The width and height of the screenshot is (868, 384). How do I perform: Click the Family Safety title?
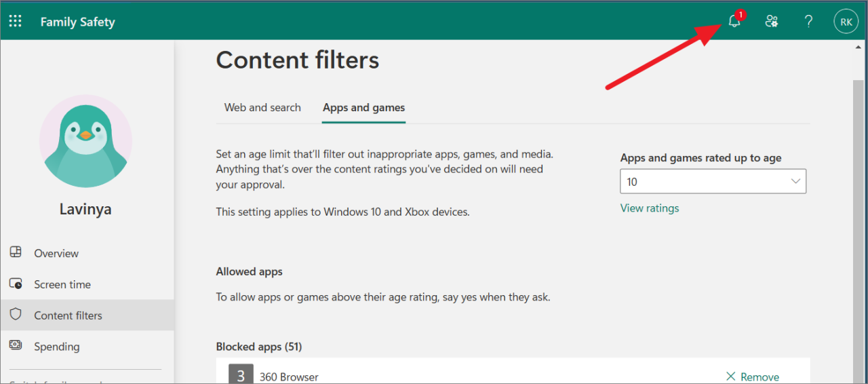tap(77, 22)
